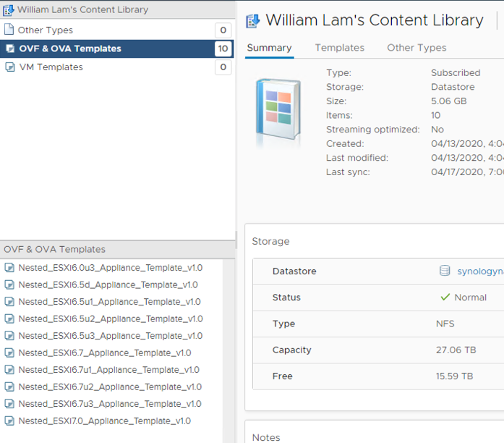The image size is (504, 443).
Task: Click the Items count value 10
Action: tap(435, 115)
